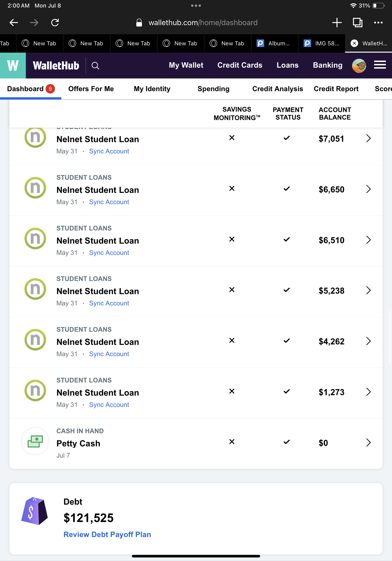Click the WalletHub W logo tile
Viewport: 392px width, 561px height.
13,66
